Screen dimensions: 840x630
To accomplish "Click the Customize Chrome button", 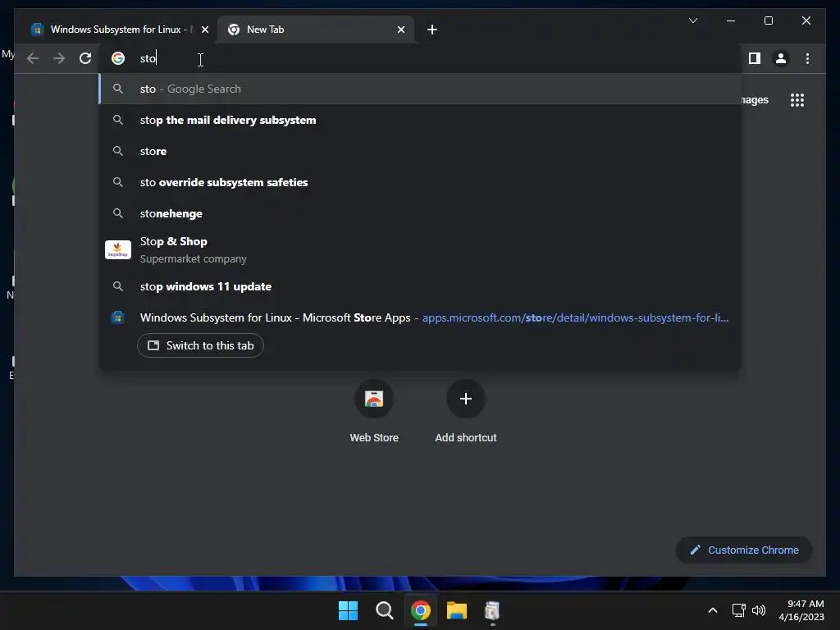I will (x=744, y=550).
